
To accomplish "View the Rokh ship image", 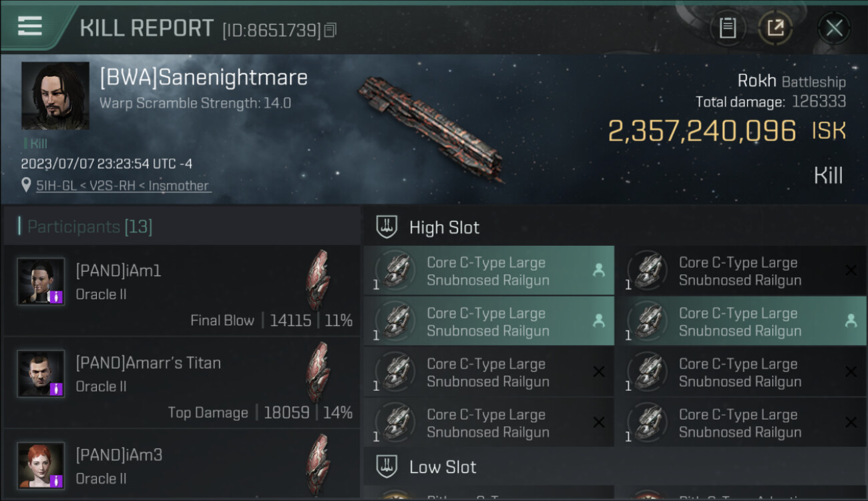I will [x=430, y=127].
